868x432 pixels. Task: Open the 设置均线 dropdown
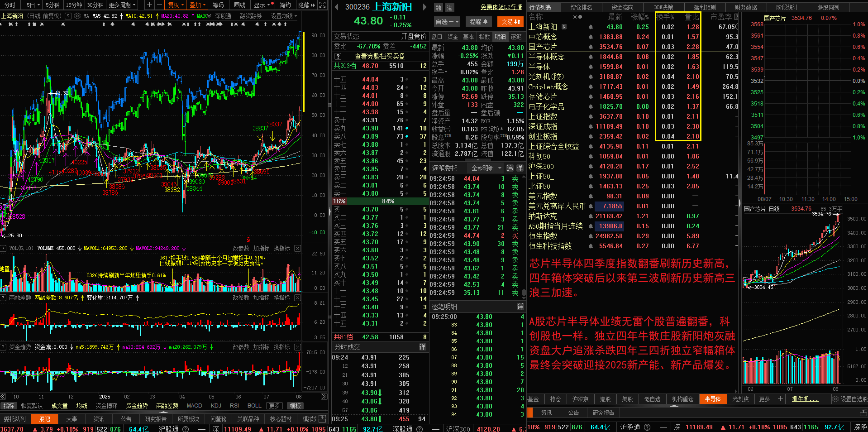[x=284, y=16]
